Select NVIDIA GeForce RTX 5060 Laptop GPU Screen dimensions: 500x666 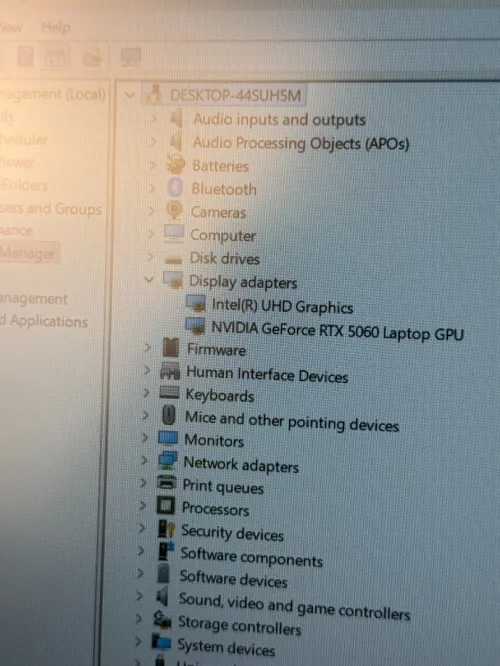(x=337, y=331)
